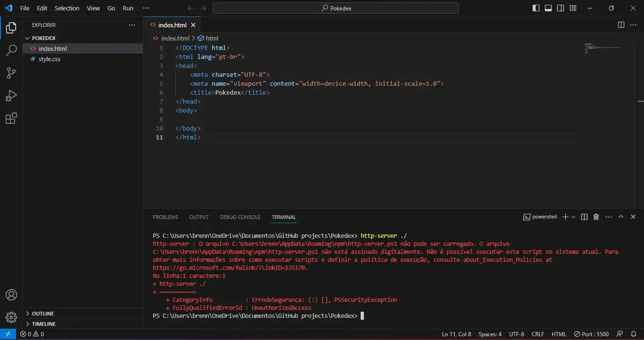This screenshot has width=644, height=340.
Task: Close the index.html editor tab
Action: (193, 25)
